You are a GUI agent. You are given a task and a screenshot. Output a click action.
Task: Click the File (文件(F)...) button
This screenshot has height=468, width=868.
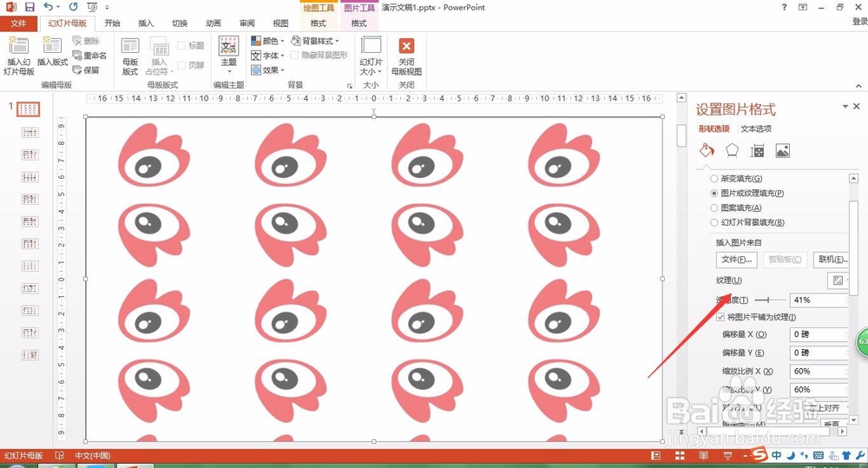736,260
